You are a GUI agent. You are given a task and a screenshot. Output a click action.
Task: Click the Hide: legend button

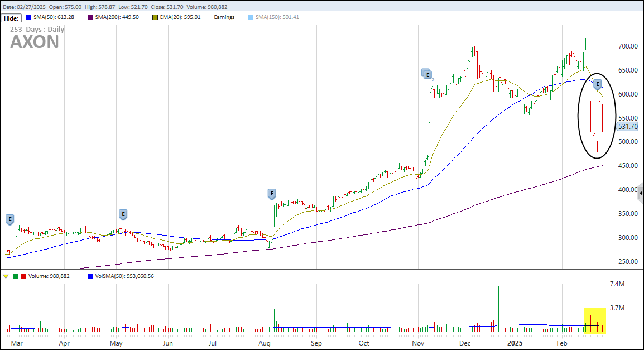[12, 18]
